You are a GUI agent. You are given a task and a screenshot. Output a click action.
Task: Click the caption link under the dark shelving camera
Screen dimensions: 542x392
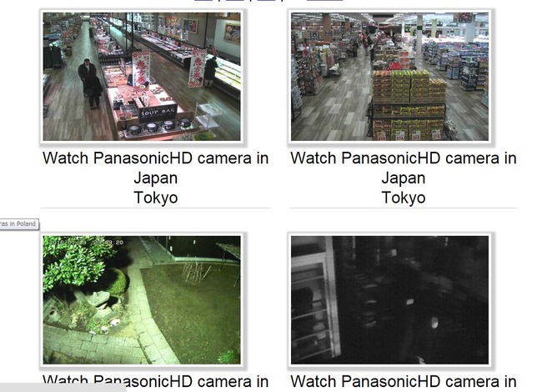click(x=404, y=382)
